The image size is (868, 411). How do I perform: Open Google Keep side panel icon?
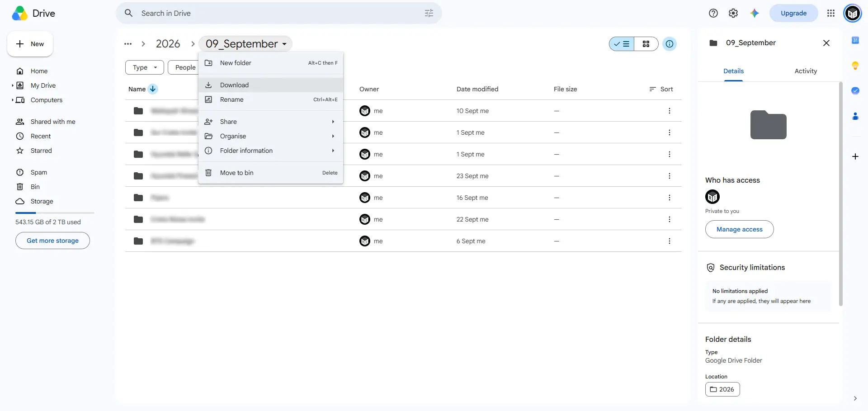coord(855,66)
